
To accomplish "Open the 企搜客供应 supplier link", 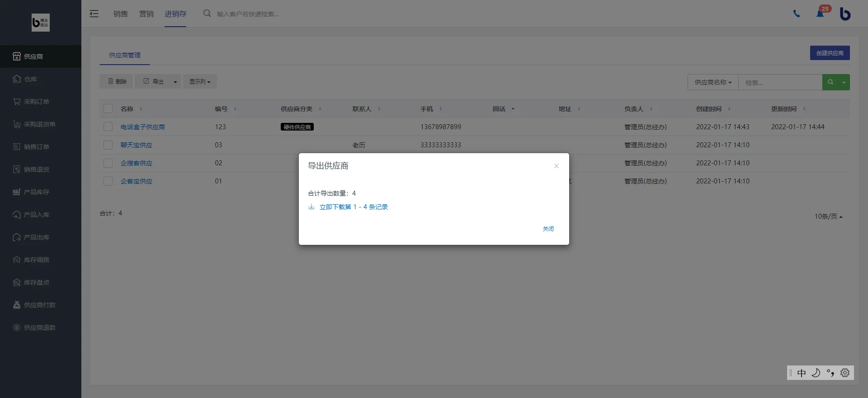I will 137,163.
